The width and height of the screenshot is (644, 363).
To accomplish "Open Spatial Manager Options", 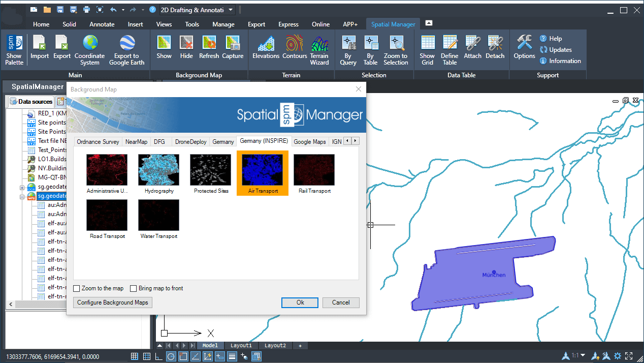I will [x=524, y=47].
